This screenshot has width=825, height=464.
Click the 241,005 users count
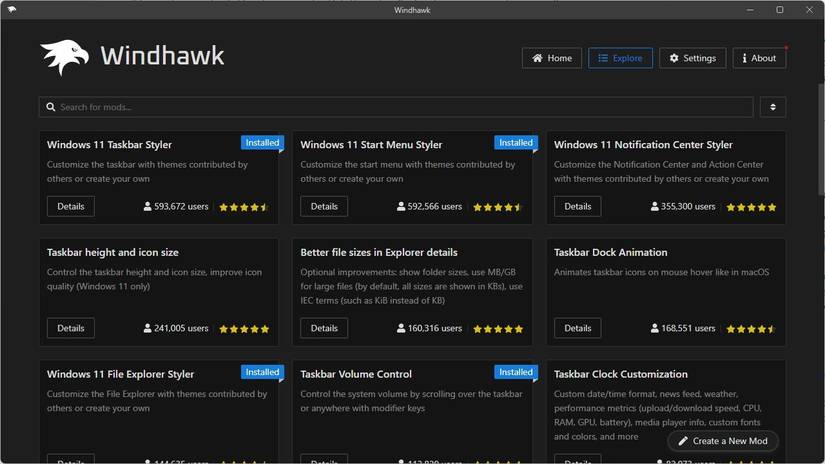[181, 328]
